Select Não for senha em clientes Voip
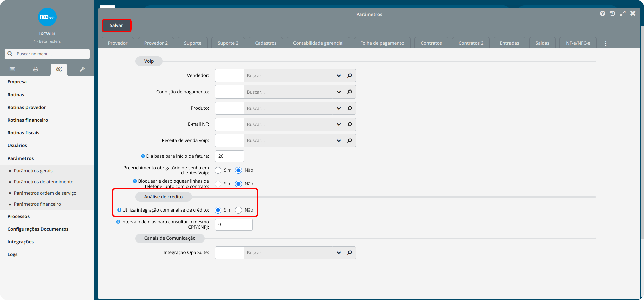This screenshot has width=644, height=300. click(238, 170)
